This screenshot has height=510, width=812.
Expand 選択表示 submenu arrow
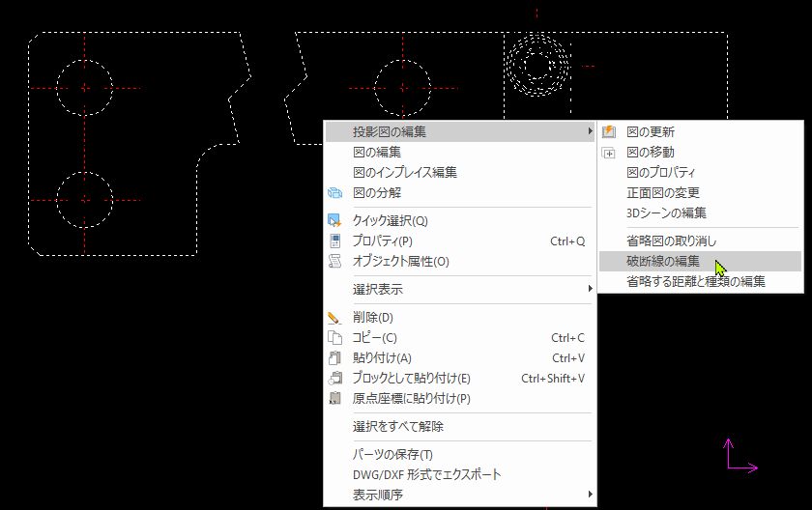[x=590, y=289]
